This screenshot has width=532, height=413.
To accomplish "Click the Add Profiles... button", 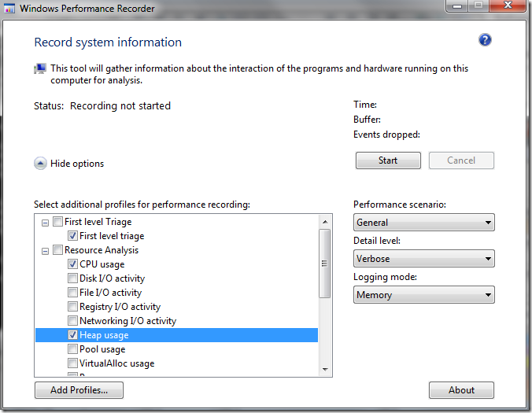I will [x=79, y=390].
